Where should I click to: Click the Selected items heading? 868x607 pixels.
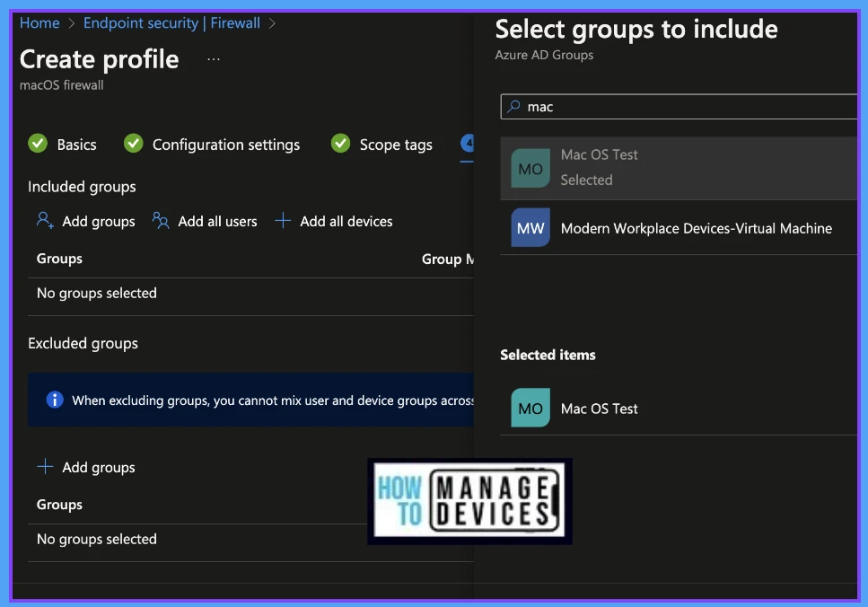(548, 355)
